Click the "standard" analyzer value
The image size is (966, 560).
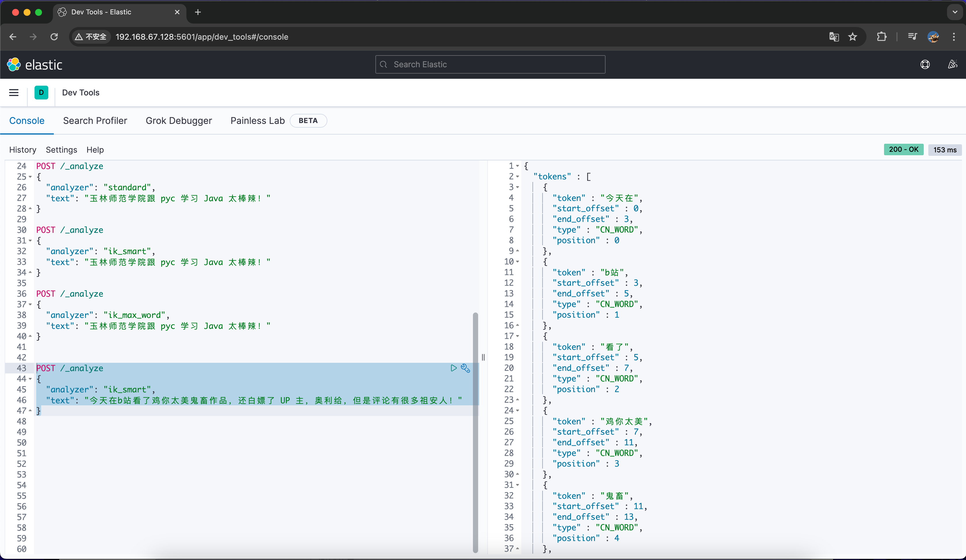pyautogui.click(x=127, y=187)
